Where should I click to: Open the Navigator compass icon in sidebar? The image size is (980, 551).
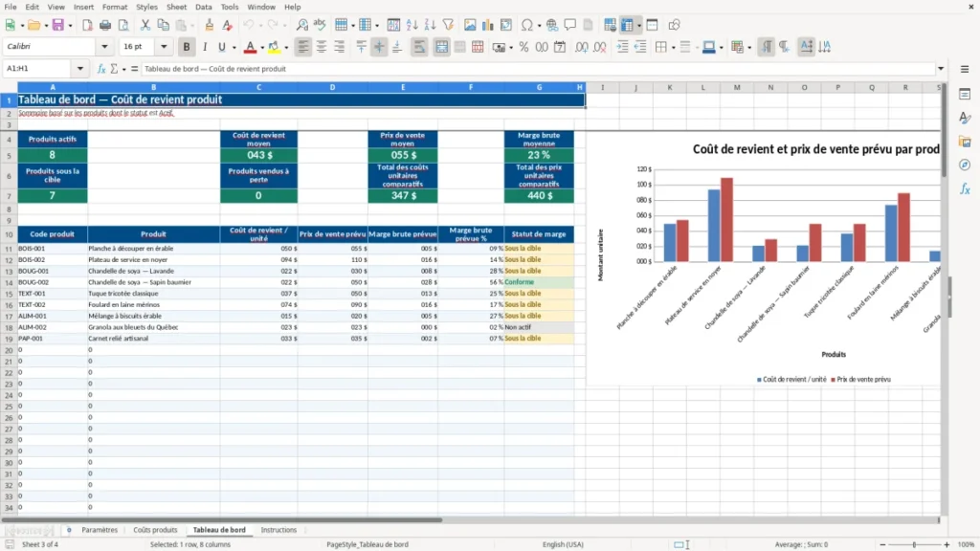coord(965,165)
